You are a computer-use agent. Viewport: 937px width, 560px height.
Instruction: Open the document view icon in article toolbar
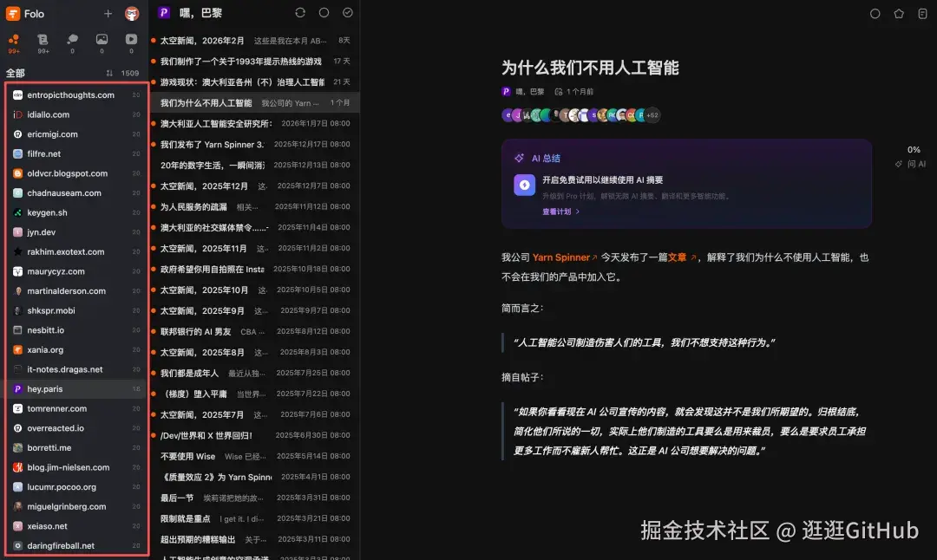pos(922,13)
